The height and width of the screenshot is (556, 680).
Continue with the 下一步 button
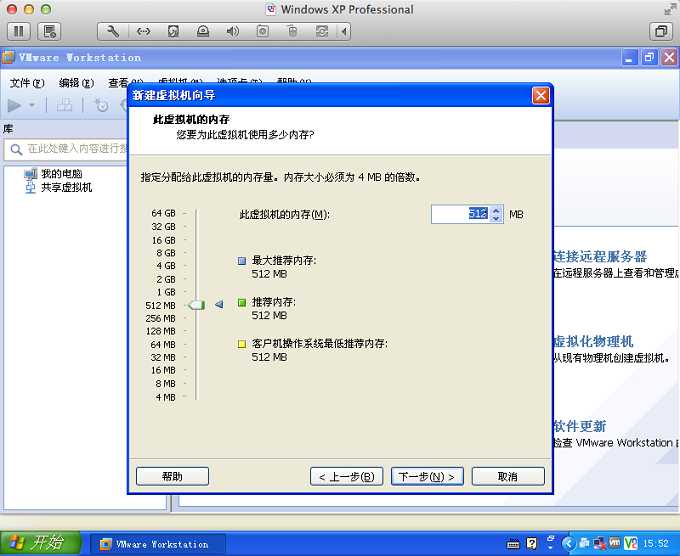427,476
